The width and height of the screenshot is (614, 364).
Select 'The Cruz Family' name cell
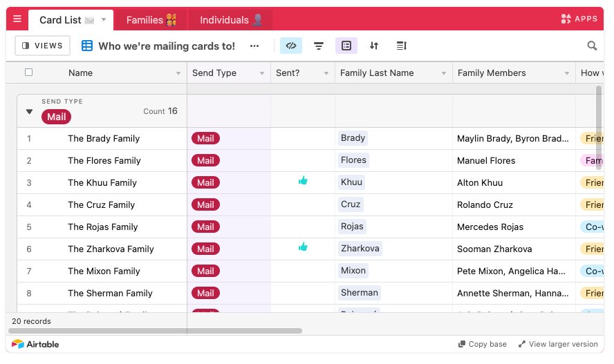(x=102, y=205)
